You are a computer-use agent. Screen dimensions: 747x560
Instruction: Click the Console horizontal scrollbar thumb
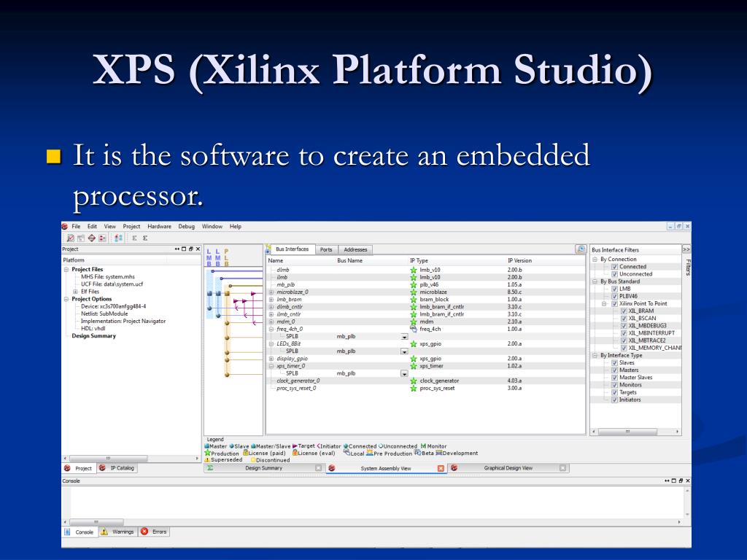[x=97, y=522]
